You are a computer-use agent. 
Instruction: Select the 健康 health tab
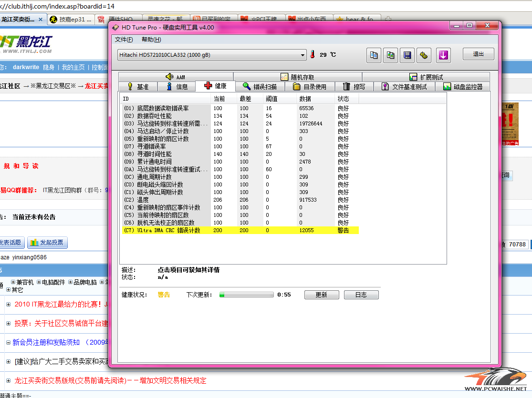pyautogui.click(x=216, y=86)
